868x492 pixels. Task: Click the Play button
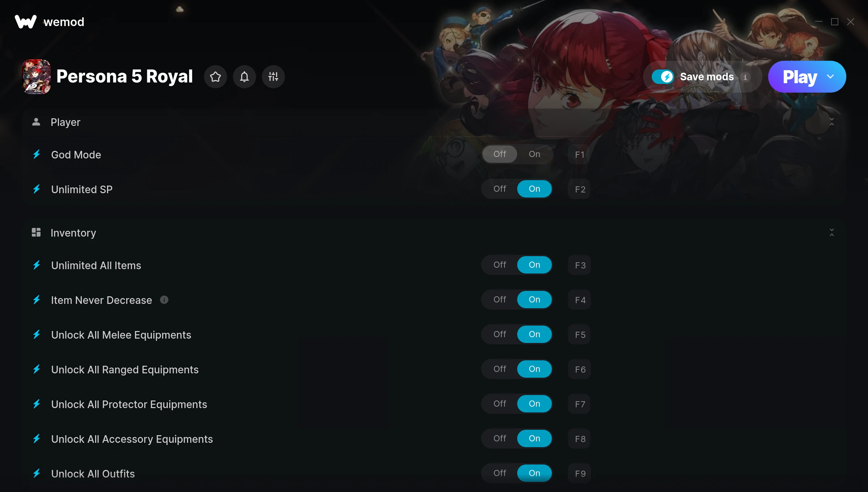pyautogui.click(x=800, y=77)
